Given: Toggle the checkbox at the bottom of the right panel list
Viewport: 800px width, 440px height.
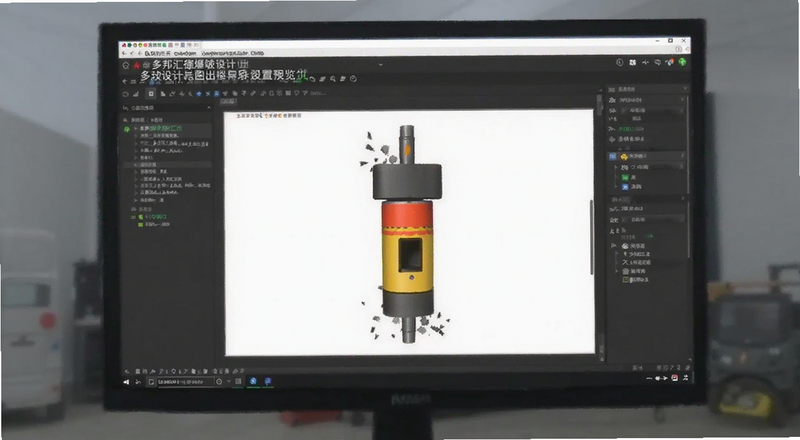Looking at the screenshot, I should pyautogui.click(x=626, y=280).
